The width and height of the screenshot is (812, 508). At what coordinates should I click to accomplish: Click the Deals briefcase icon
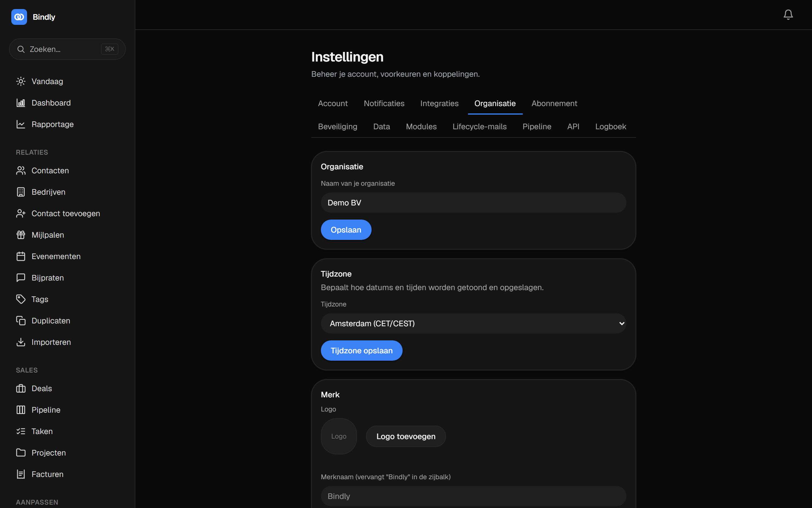click(21, 389)
